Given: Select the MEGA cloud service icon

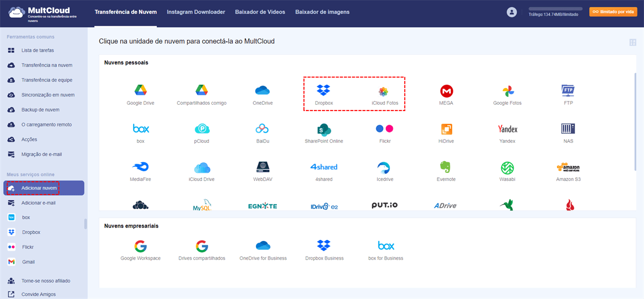Looking at the screenshot, I should pos(446,91).
